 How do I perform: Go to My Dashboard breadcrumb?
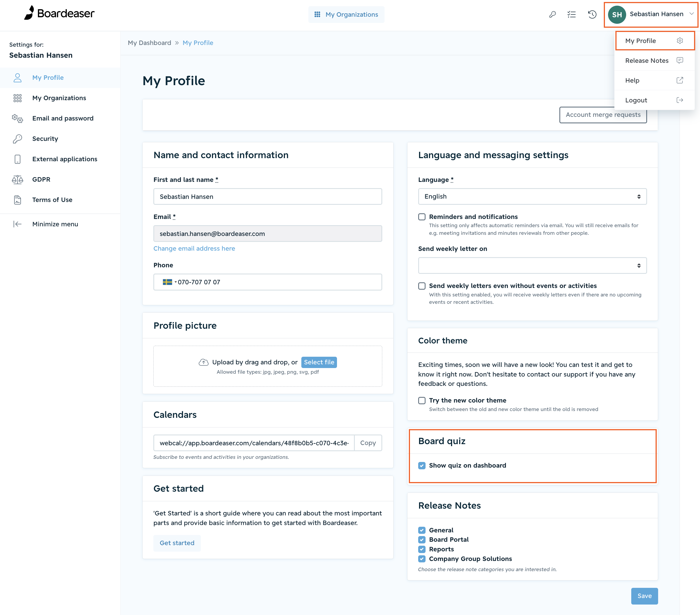[149, 43]
